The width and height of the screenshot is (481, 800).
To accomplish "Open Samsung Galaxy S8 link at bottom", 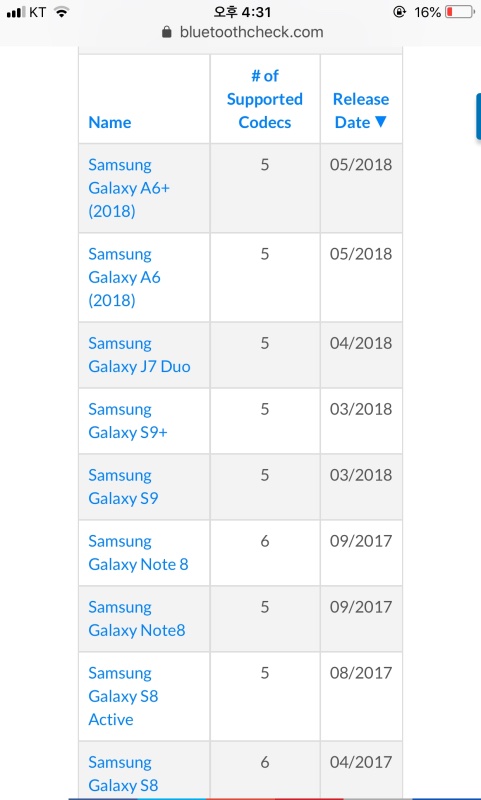I will tap(123, 773).
